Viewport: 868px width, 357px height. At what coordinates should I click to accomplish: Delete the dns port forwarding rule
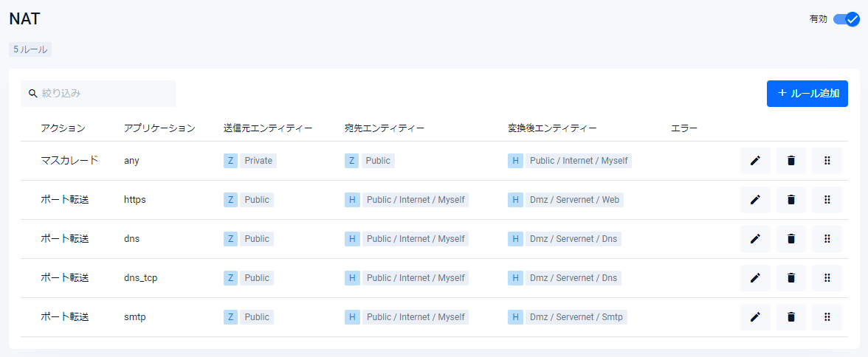pyautogui.click(x=791, y=239)
